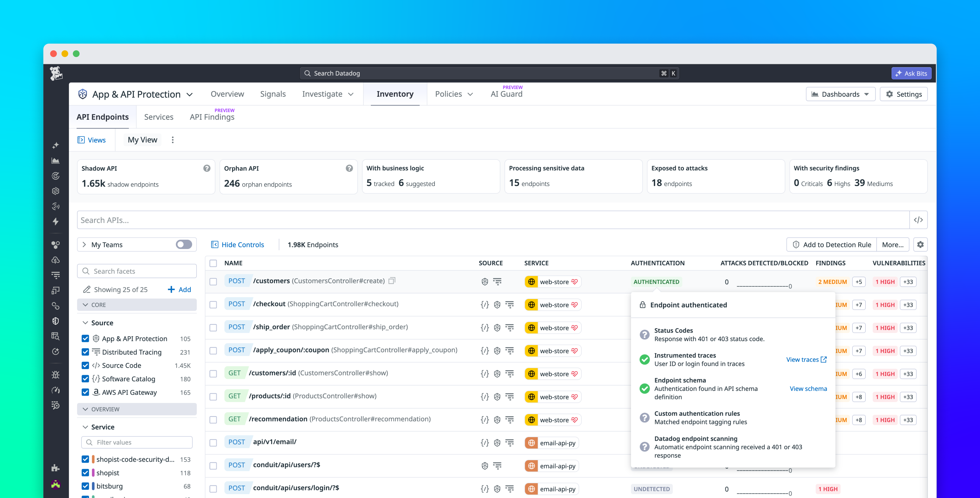Uncheck the Source Code facet checkbox
This screenshot has height=498, width=980.
click(85, 366)
